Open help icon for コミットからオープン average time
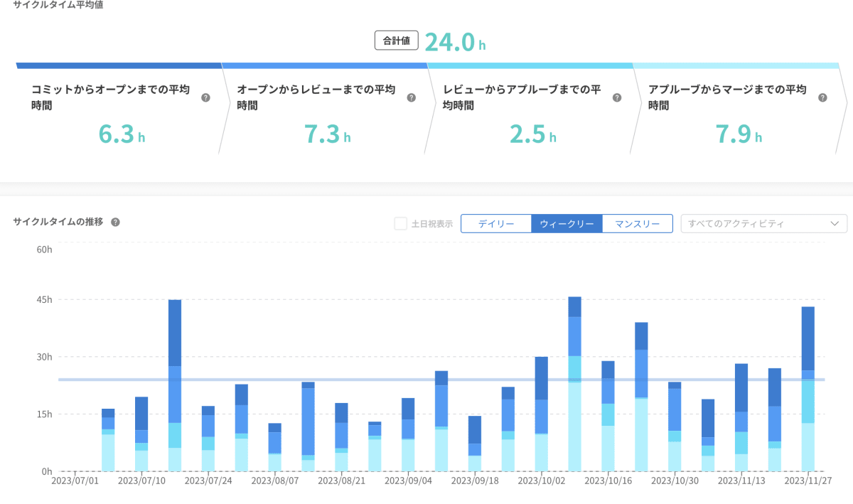The width and height of the screenshot is (853, 504). tap(205, 97)
